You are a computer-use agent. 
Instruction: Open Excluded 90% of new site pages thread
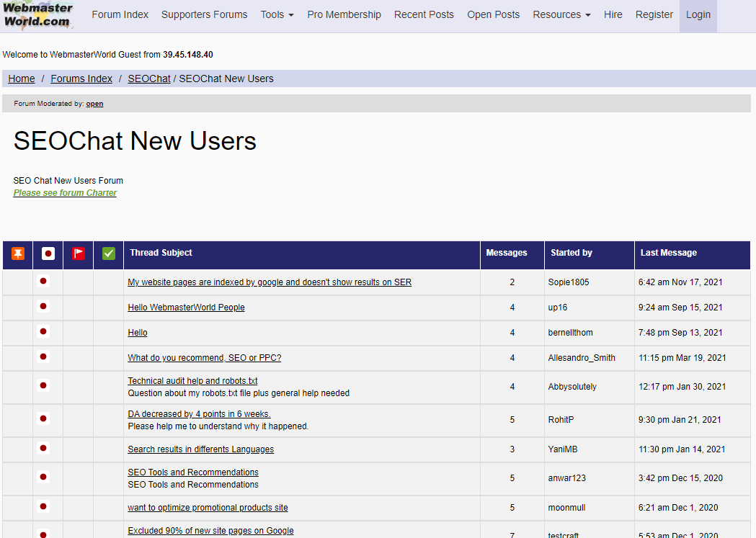pos(210,531)
